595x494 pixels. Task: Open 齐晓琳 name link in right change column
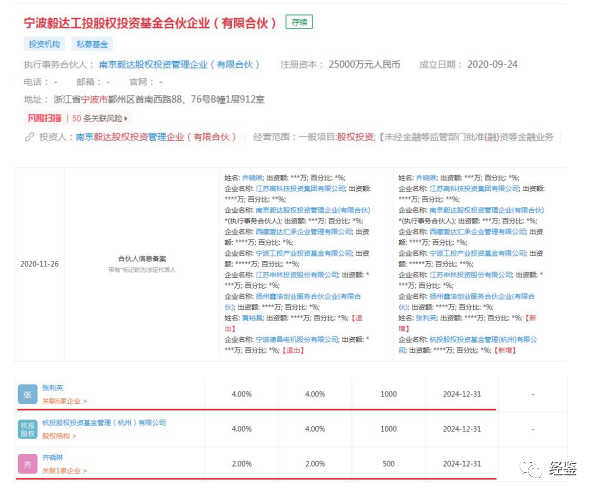[427, 178]
